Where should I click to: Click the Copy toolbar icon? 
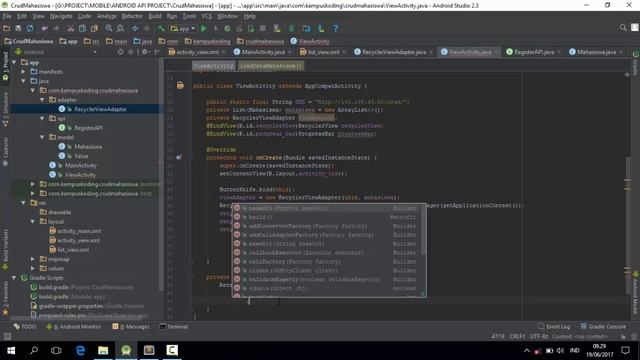(82, 28)
